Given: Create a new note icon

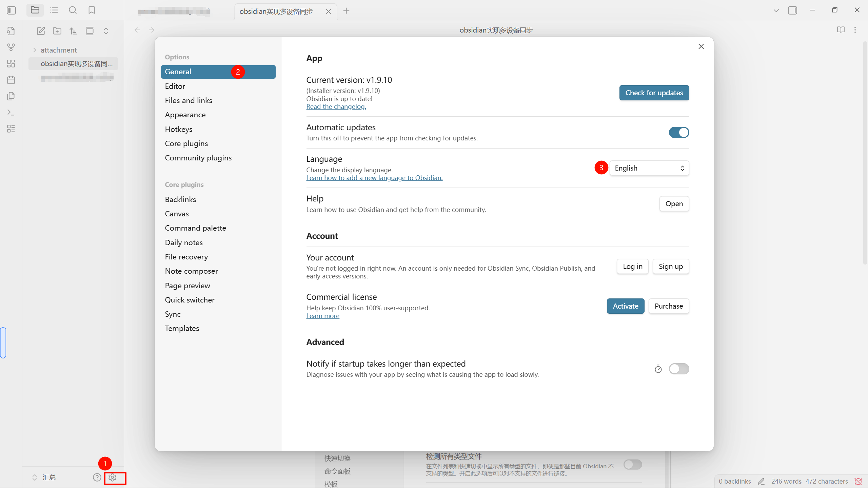Looking at the screenshot, I should point(41,31).
